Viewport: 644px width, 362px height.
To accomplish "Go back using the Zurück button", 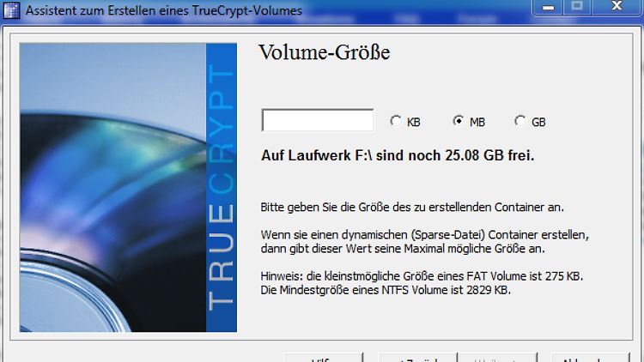I will coord(410,358).
